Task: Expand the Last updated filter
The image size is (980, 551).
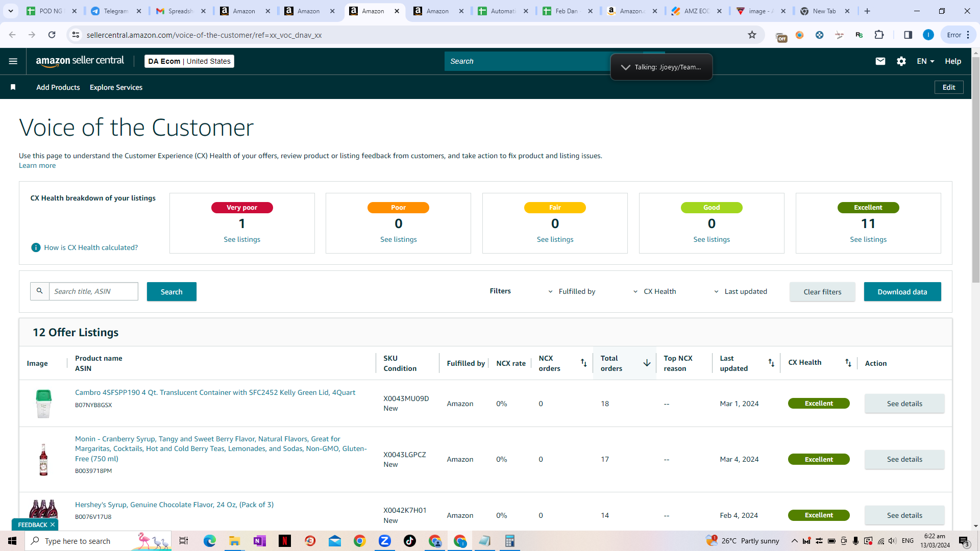Action: tap(740, 291)
